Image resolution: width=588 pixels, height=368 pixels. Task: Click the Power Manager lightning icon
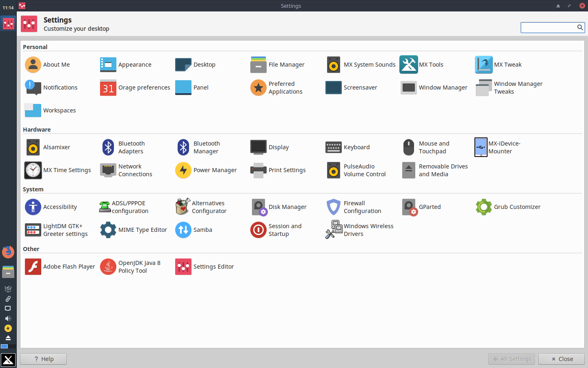[x=183, y=170]
